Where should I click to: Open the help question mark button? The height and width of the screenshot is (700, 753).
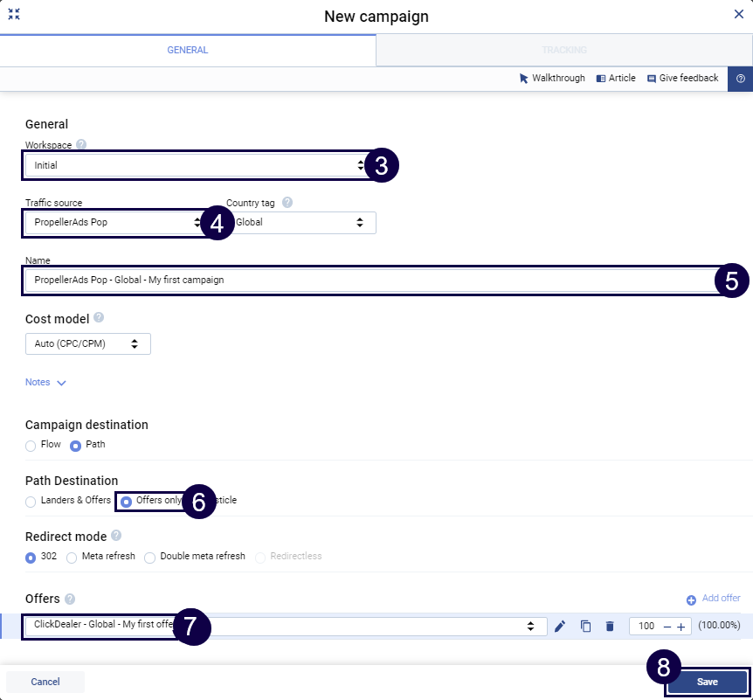740,79
